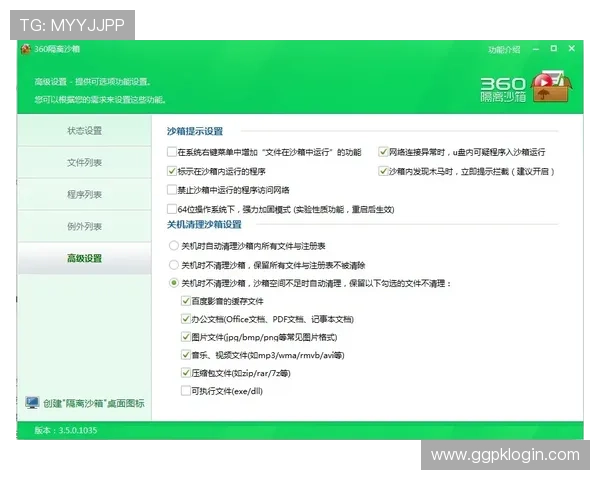This screenshot has width=600, height=480.
Task: Open the 程序列表 tab
Action: click(85, 194)
